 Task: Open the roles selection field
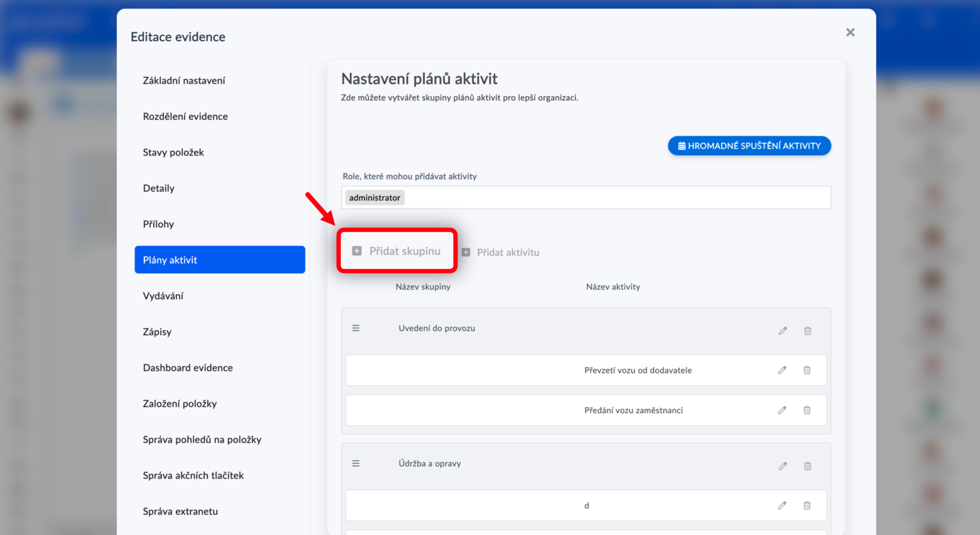click(x=586, y=198)
